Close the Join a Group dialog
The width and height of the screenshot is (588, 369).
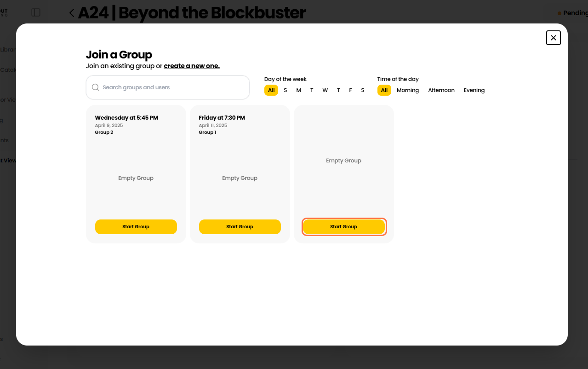pos(553,38)
